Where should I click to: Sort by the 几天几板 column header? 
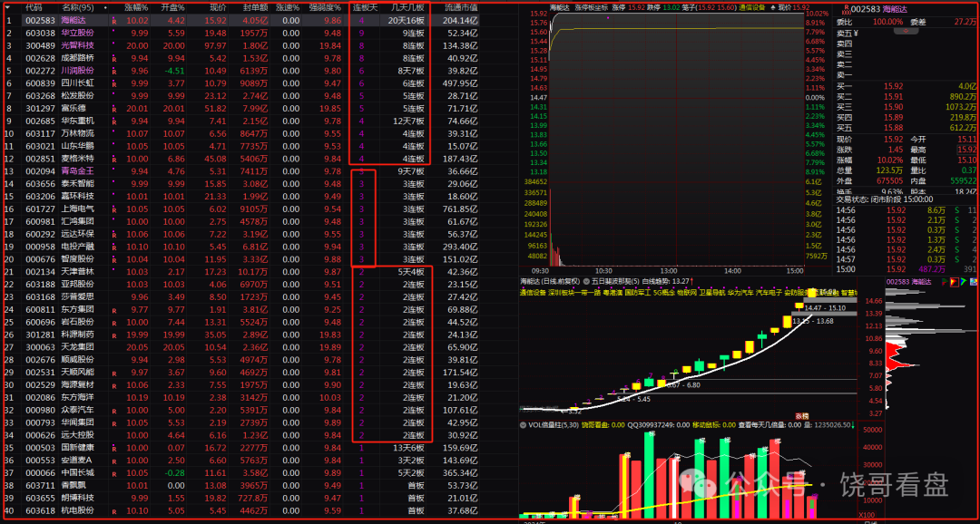(407, 8)
